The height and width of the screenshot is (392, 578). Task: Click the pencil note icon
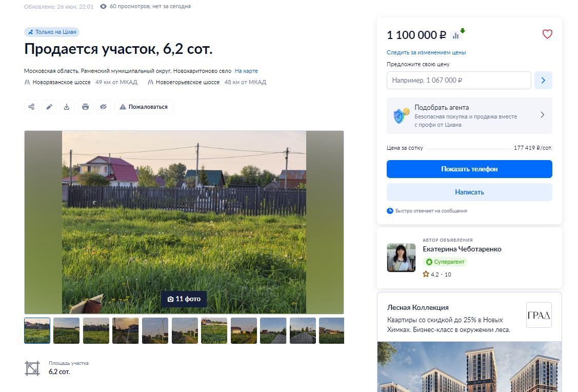click(49, 107)
